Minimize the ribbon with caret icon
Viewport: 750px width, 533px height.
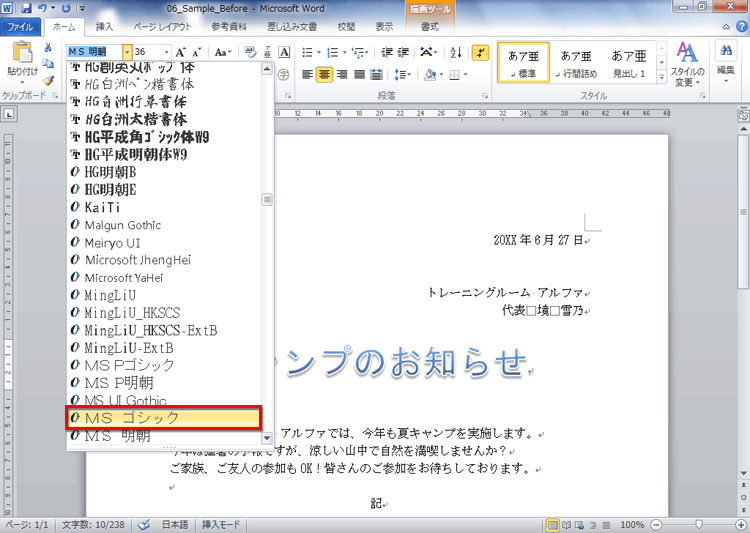[x=726, y=27]
